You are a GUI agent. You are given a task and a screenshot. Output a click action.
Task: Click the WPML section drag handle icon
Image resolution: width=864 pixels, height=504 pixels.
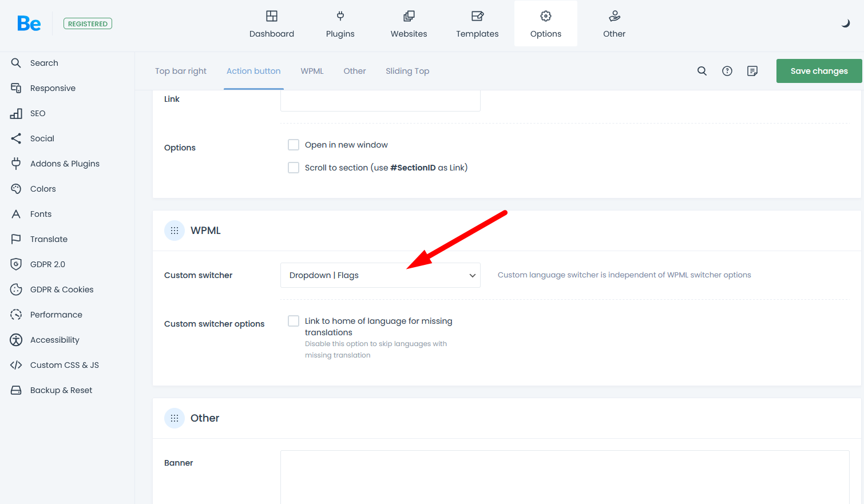pos(175,231)
